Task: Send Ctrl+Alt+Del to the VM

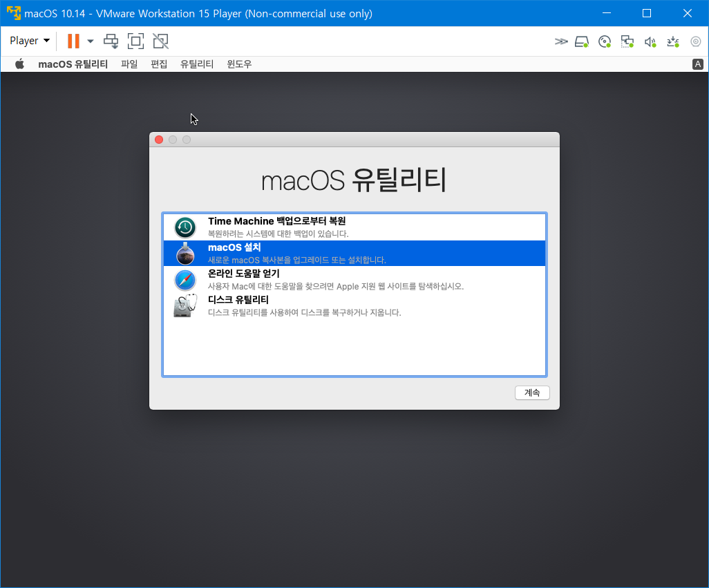Action: (x=111, y=41)
